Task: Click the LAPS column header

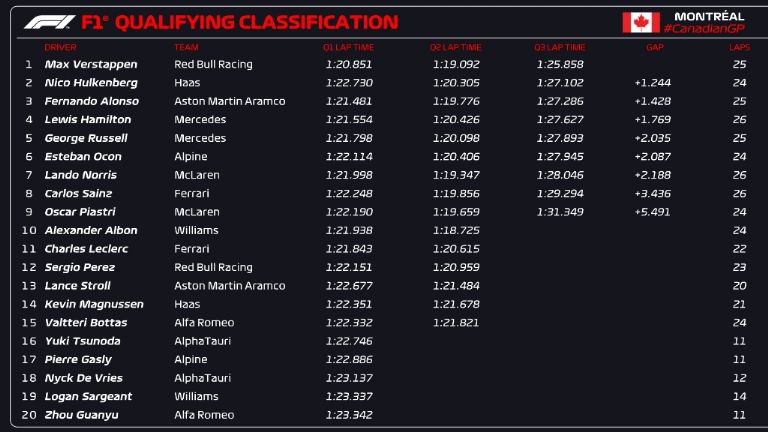Action: click(739, 47)
